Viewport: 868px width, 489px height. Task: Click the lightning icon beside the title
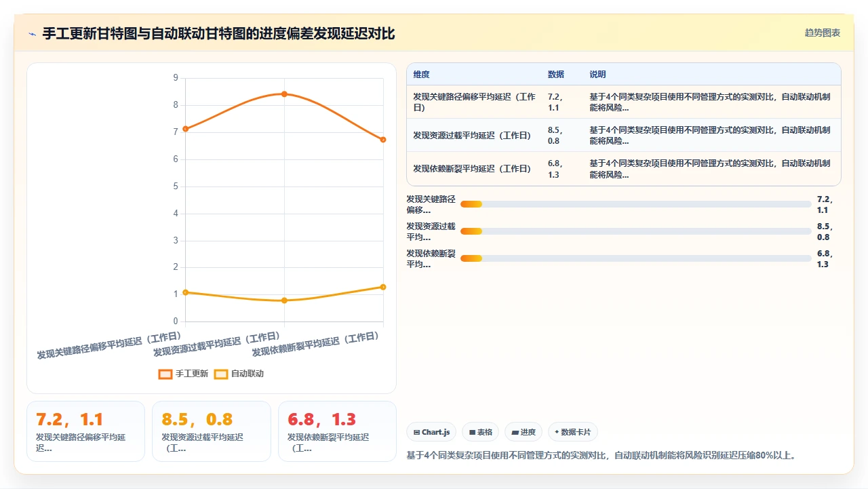32,34
